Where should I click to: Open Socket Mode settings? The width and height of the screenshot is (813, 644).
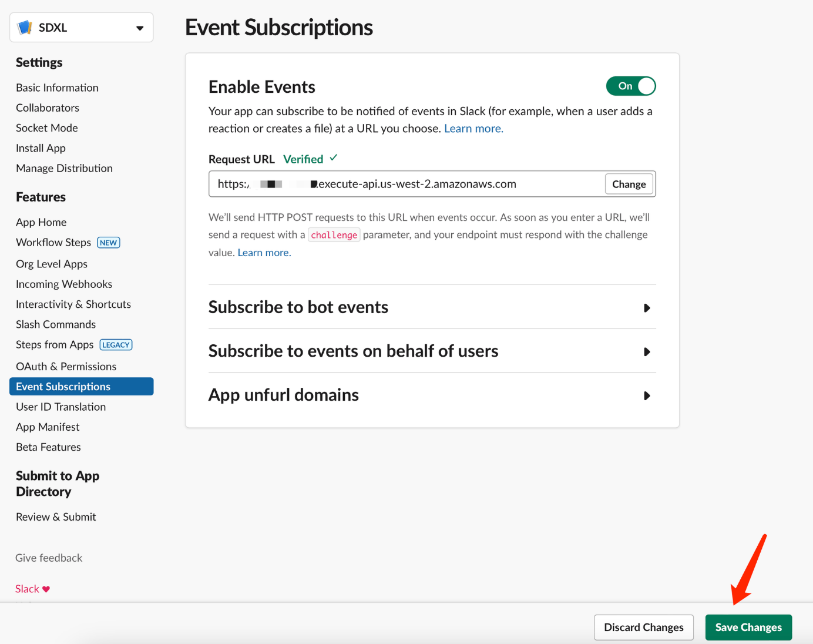[x=47, y=128]
